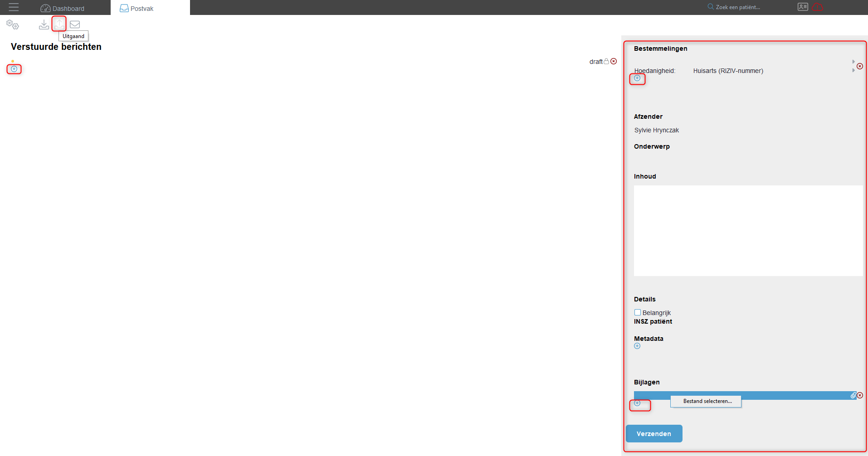Click into the Inhoud content text area
The width and height of the screenshot is (868, 456).
(x=748, y=230)
